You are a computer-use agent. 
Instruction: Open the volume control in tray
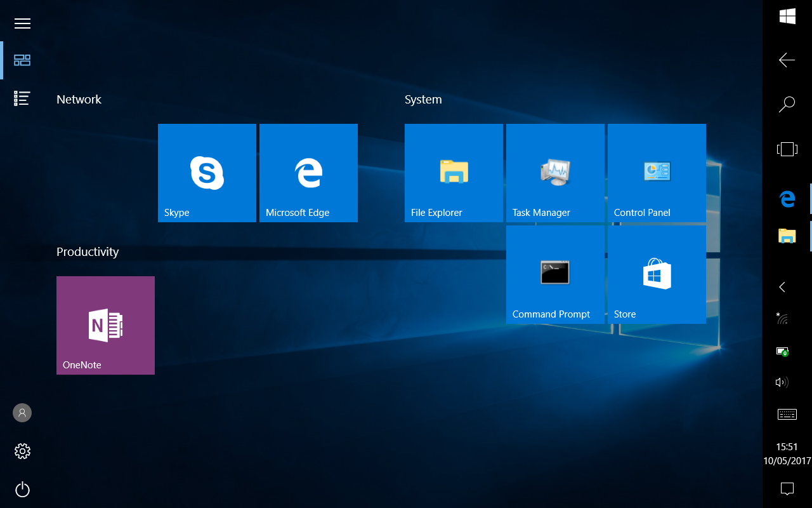(782, 382)
